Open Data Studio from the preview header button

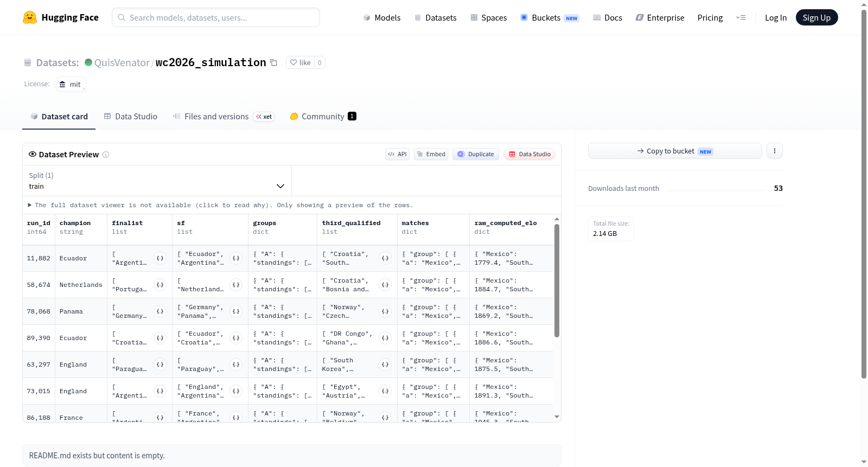(x=529, y=154)
